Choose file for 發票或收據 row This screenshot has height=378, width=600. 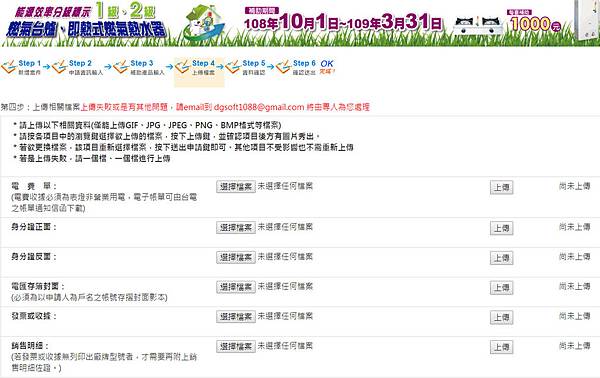(x=236, y=317)
